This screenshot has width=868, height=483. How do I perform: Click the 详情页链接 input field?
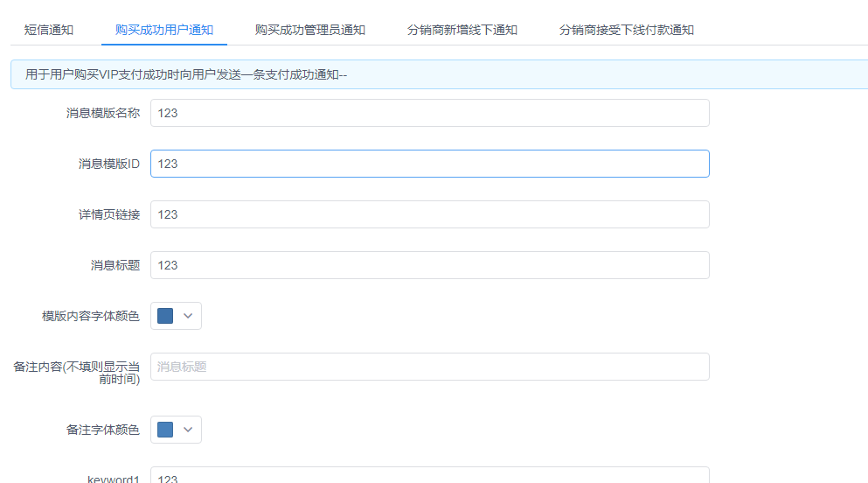click(429, 214)
